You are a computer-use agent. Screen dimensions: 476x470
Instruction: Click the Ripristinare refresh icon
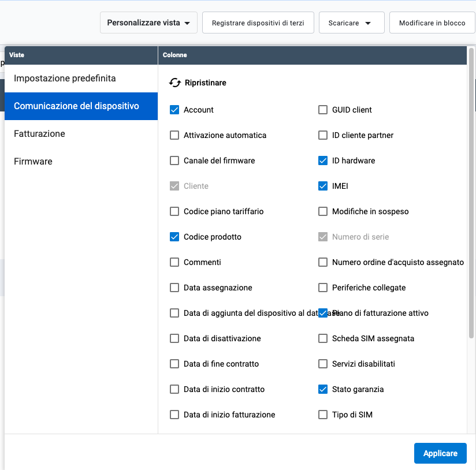[x=175, y=83]
